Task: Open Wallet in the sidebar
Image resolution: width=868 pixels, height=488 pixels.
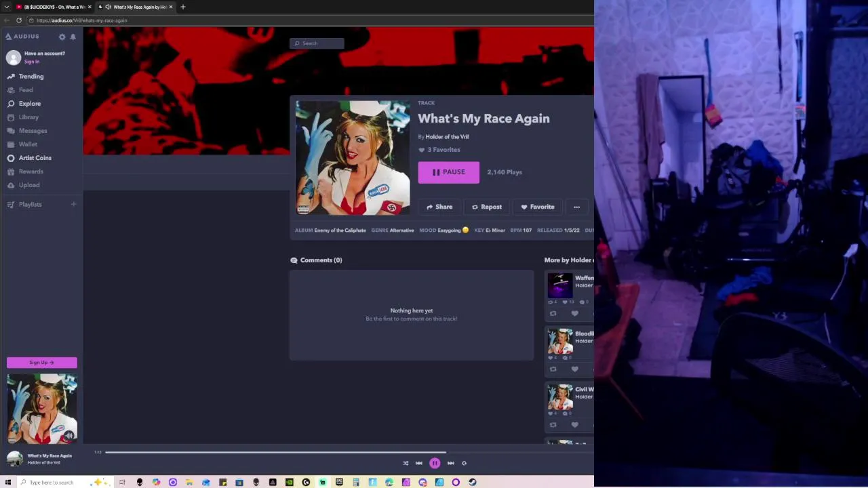Action: pyautogui.click(x=28, y=144)
